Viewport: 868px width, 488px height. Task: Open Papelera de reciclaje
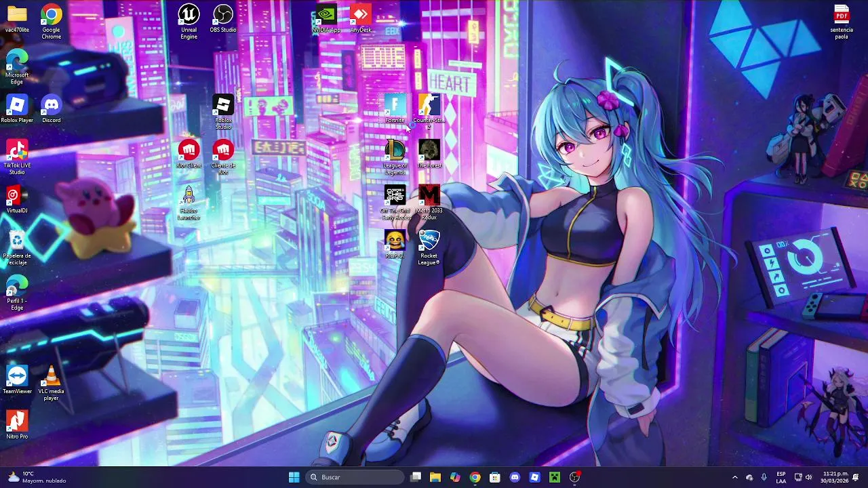(x=17, y=247)
